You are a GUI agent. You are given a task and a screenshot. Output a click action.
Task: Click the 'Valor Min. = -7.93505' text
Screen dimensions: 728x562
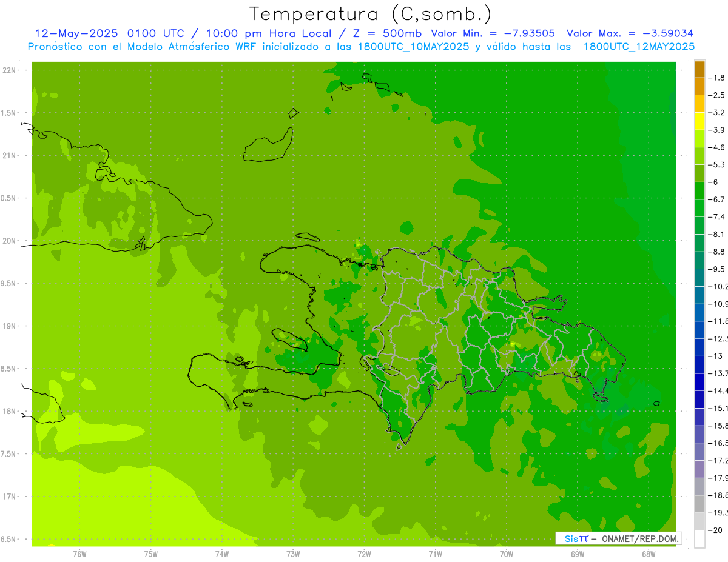pos(493,33)
